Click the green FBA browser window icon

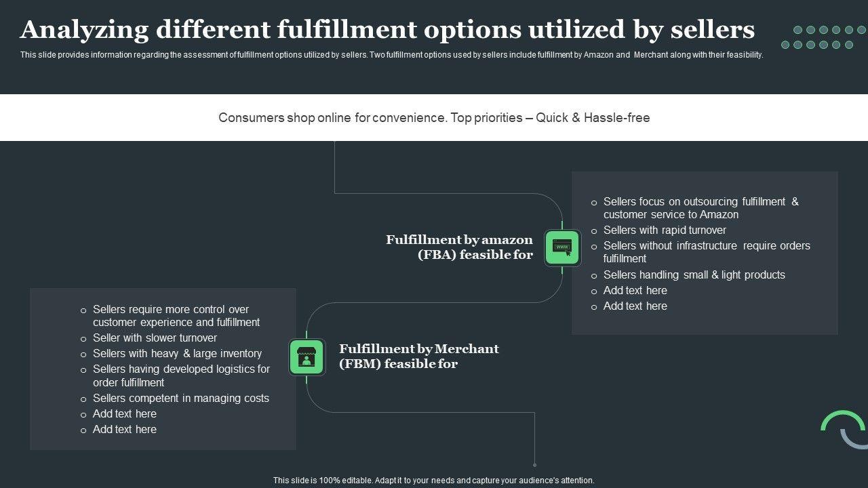562,247
